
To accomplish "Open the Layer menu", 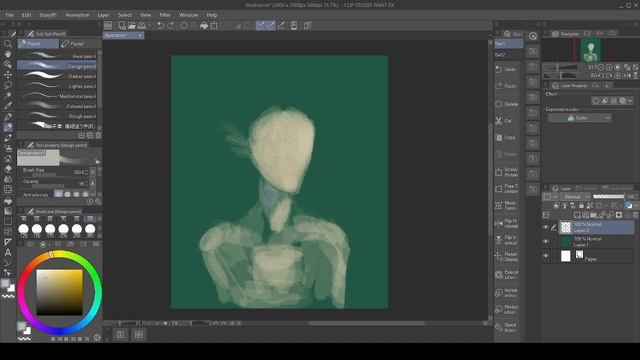I will tap(103, 15).
